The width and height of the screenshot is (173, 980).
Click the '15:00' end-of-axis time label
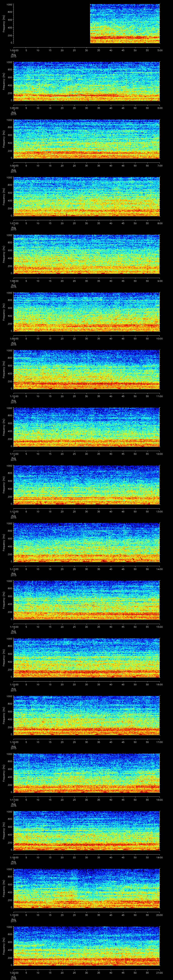pyautogui.click(x=160, y=627)
